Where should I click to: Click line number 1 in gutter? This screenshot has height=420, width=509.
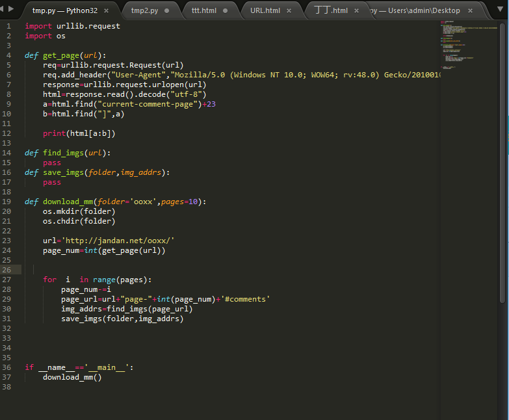coord(8,26)
